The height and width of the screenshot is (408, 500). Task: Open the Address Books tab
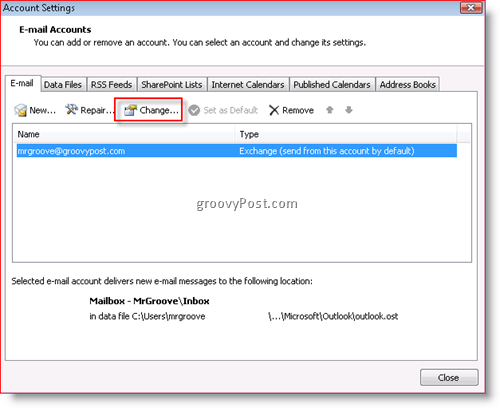tap(408, 85)
